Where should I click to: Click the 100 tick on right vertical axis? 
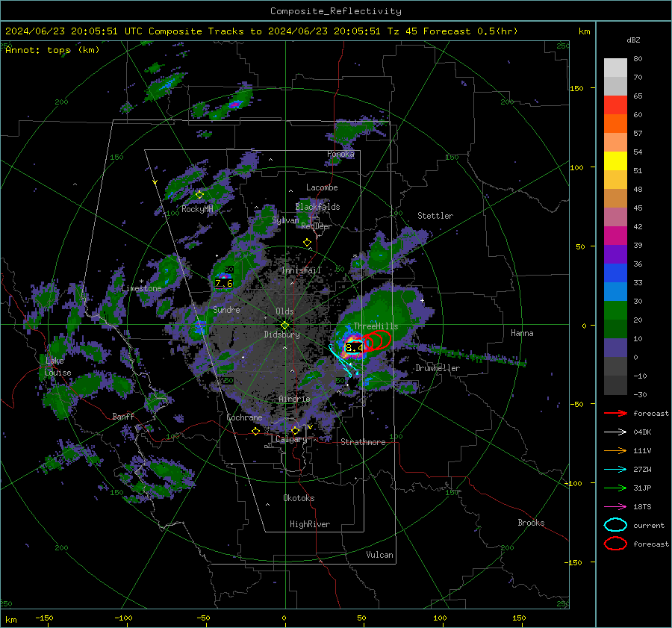point(576,167)
